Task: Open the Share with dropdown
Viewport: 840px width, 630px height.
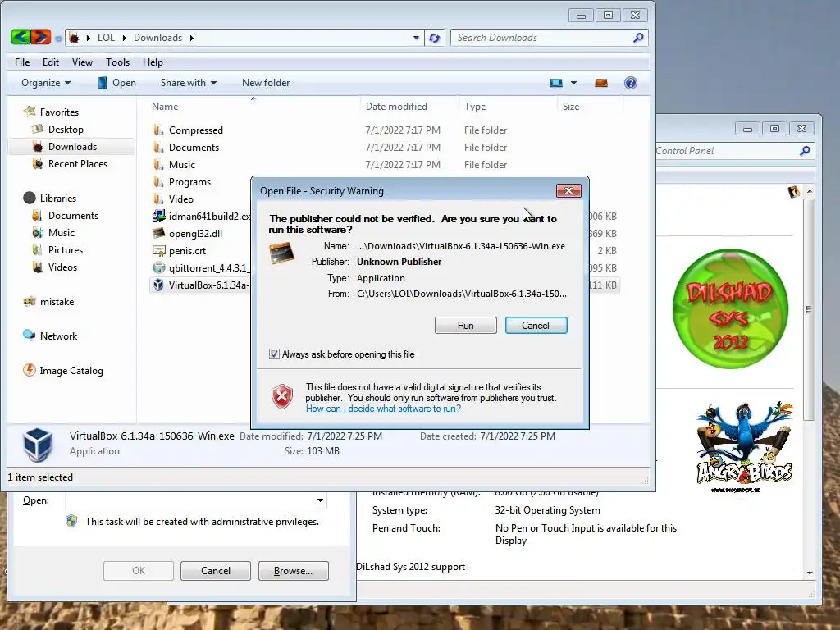Action: pos(189,83)
